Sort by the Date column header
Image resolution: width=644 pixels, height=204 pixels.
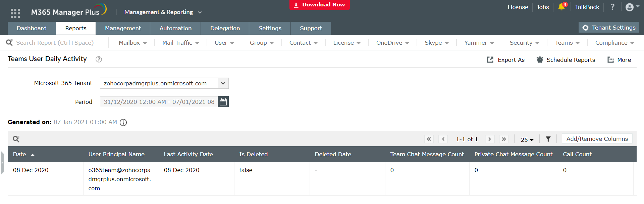coord(19,154)
